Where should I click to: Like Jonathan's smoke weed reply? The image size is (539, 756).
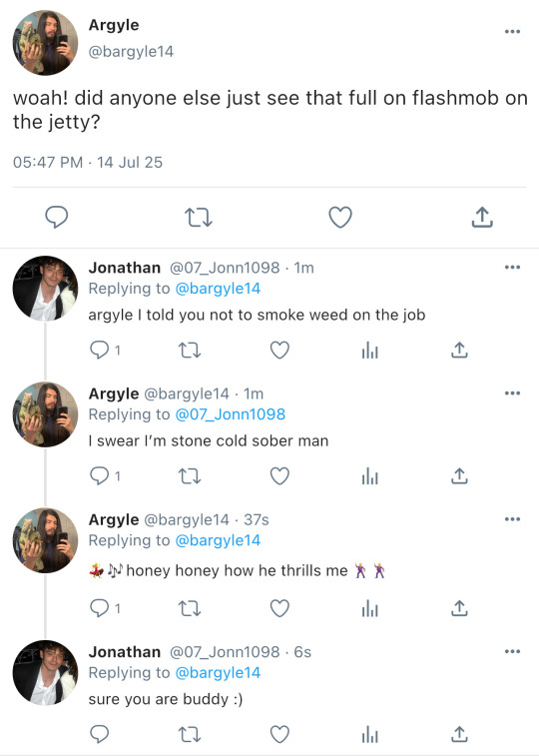[279, 350]
